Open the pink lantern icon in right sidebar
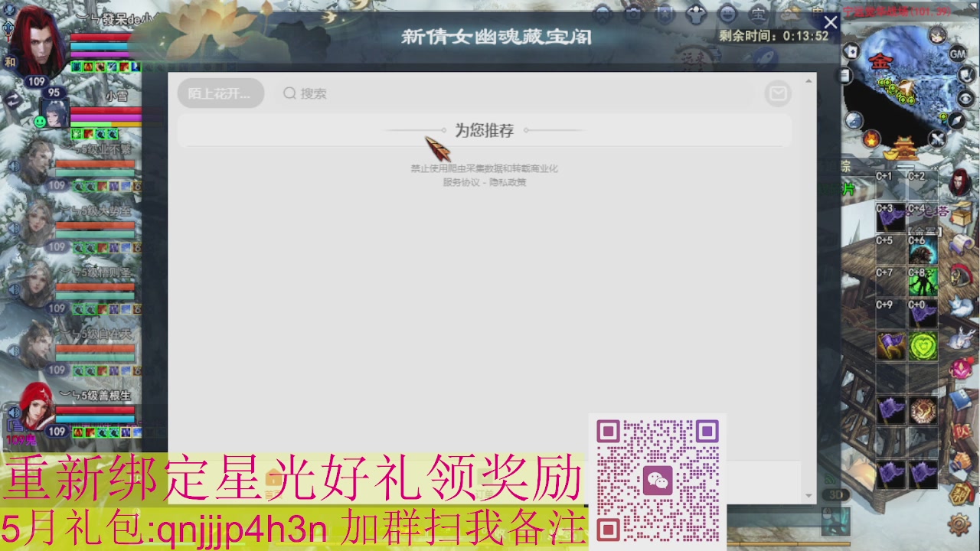The image size is (980, 551). tap(961, 368)
